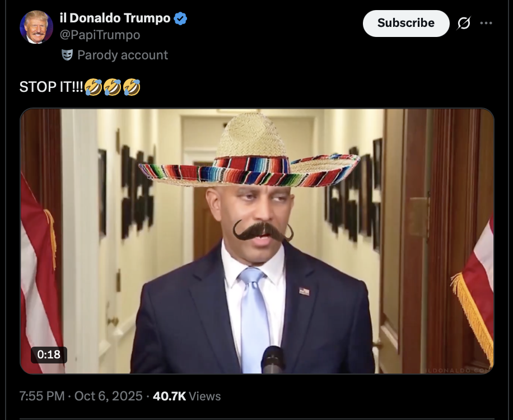Click the Oct 6, 2025 date
This screenshot has height=420, width=513.
pos(108,396)
